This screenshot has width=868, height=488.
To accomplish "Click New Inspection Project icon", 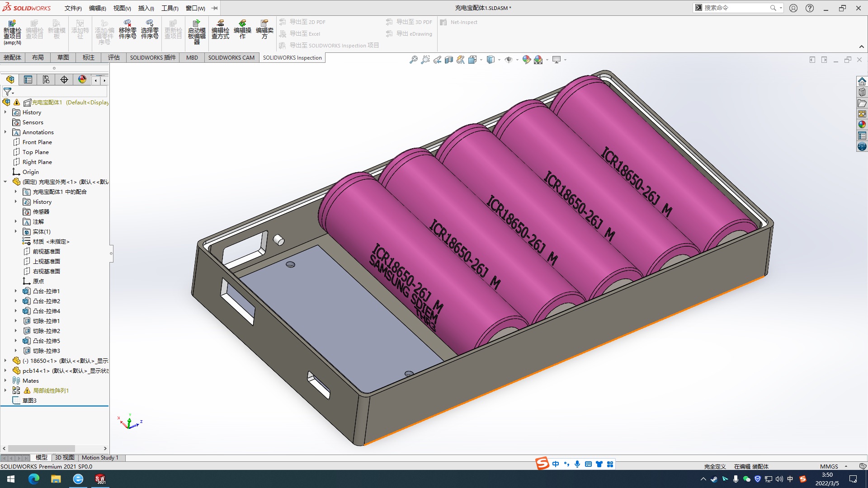I will [x=12, y=32].
